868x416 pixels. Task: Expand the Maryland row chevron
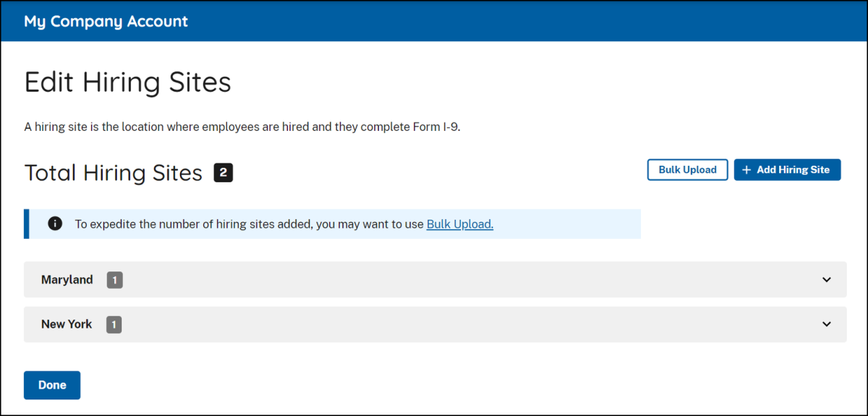pos(827,280)
